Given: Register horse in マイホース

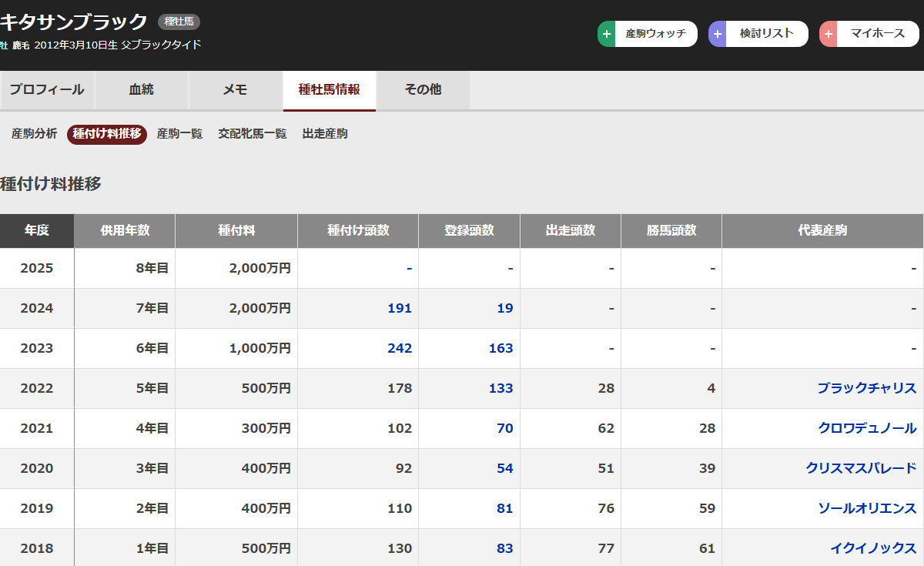Looking at the screenshot, I should pyautogui.click(x=869, y=34).
